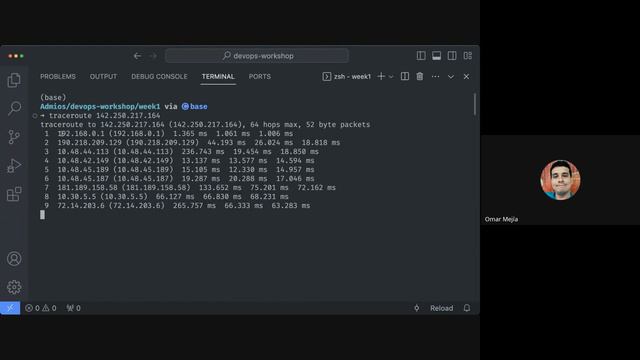640x360 pixels.
Task: Toggle the secondary side bar layout icon
Action: [452, 56]
